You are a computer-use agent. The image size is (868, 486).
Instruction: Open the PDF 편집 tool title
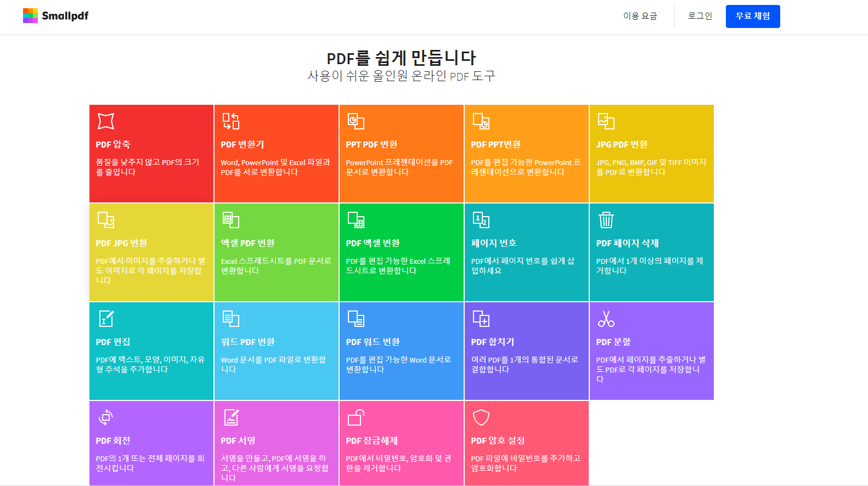[113, 342]
